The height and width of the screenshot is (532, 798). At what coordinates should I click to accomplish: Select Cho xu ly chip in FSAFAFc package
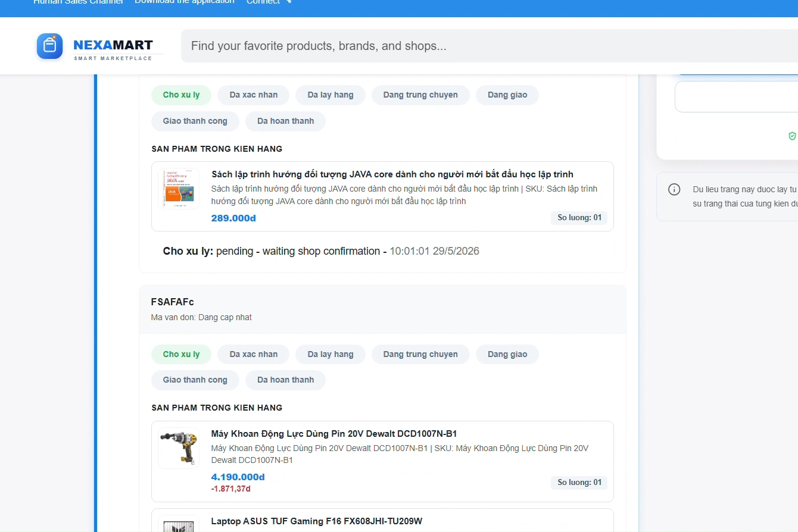181,354
